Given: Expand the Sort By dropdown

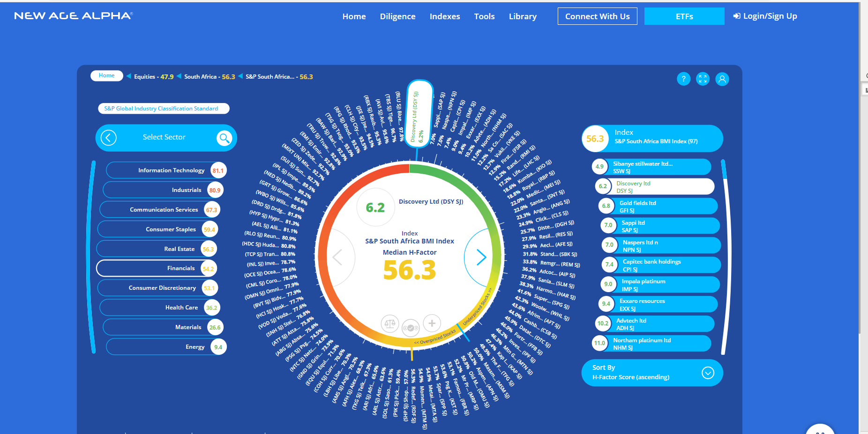Looking at the screenshot, I should pyautogui.click(x=708, y=373).
